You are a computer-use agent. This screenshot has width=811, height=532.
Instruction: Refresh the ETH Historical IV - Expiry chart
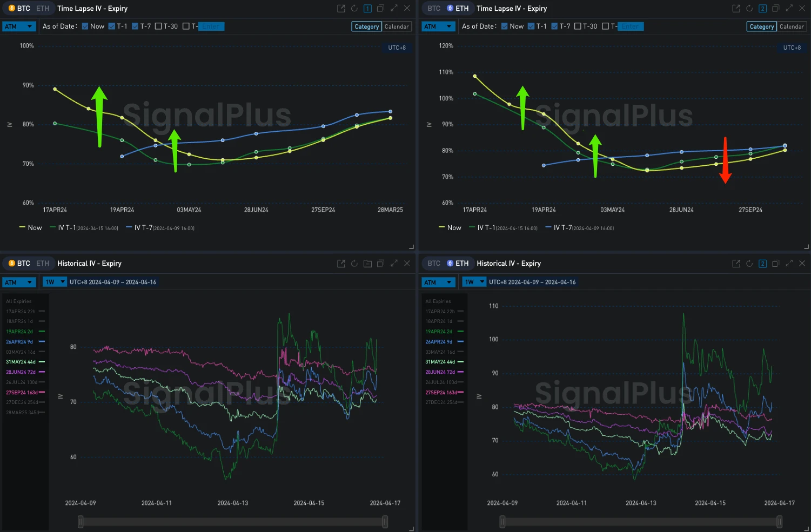click(749, 263)
